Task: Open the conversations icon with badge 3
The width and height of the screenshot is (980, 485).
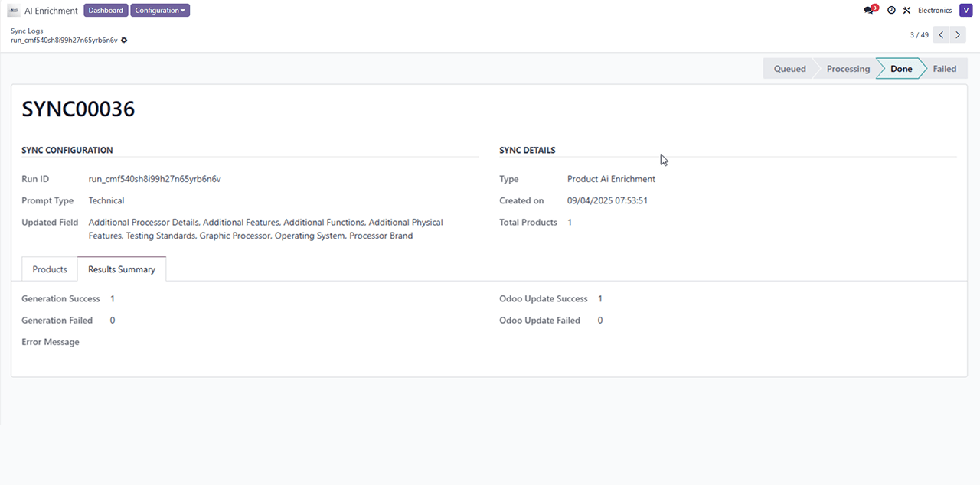Action: [869, 11]
